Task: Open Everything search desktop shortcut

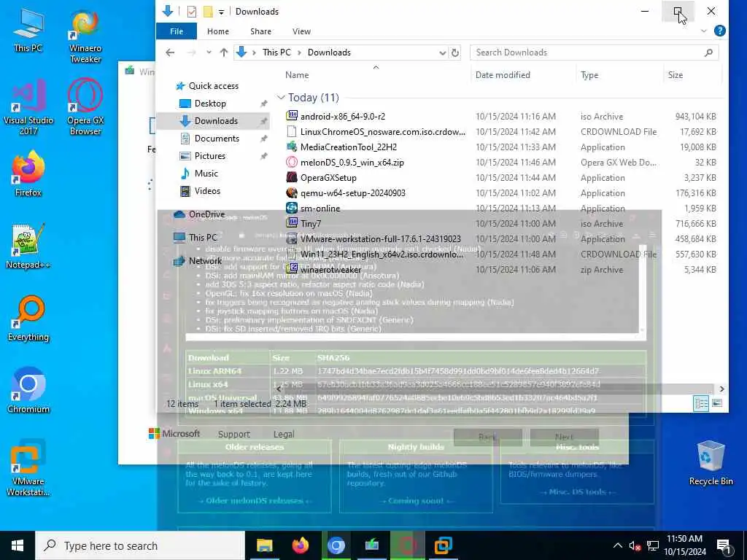Action: click(28, 319)
